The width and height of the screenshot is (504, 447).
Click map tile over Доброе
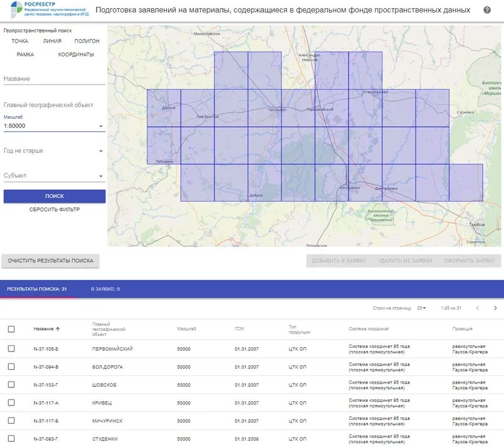264,183
